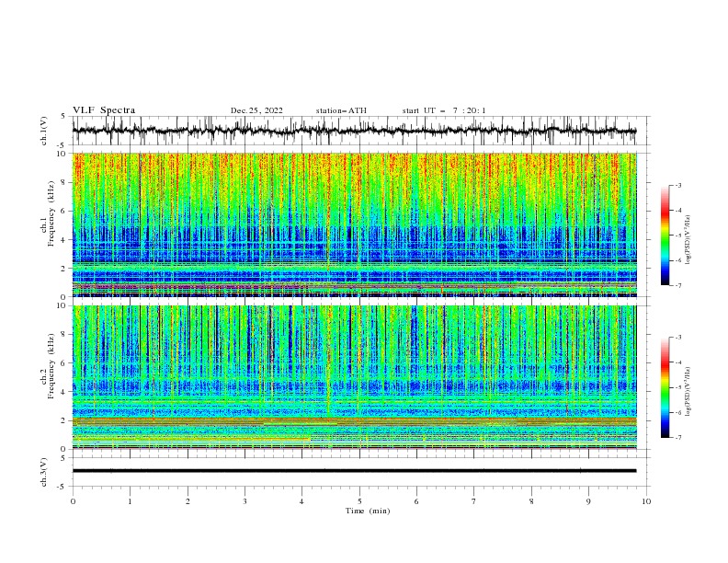The width and height of the screenshot is (728, 563).
Task: Click the ch.2 spectrogram color scale bar
Action: pos(665,387)
